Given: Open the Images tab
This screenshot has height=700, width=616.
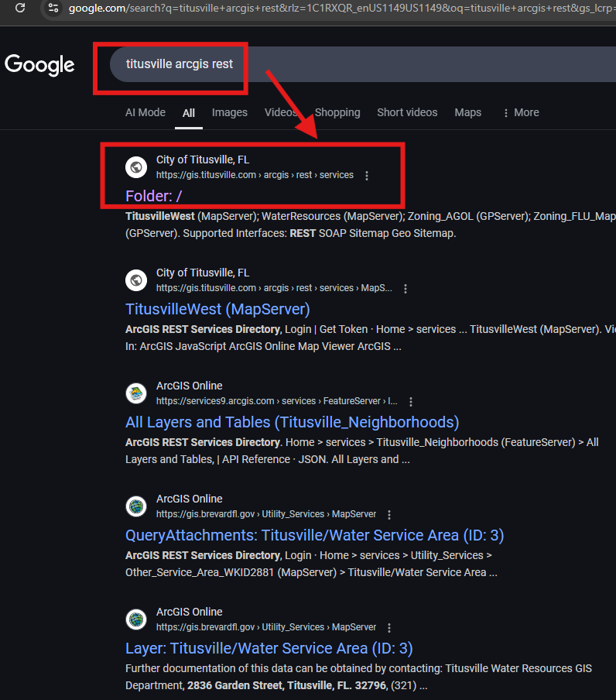Looking at the screenshot, I should (x=230, y=112).
